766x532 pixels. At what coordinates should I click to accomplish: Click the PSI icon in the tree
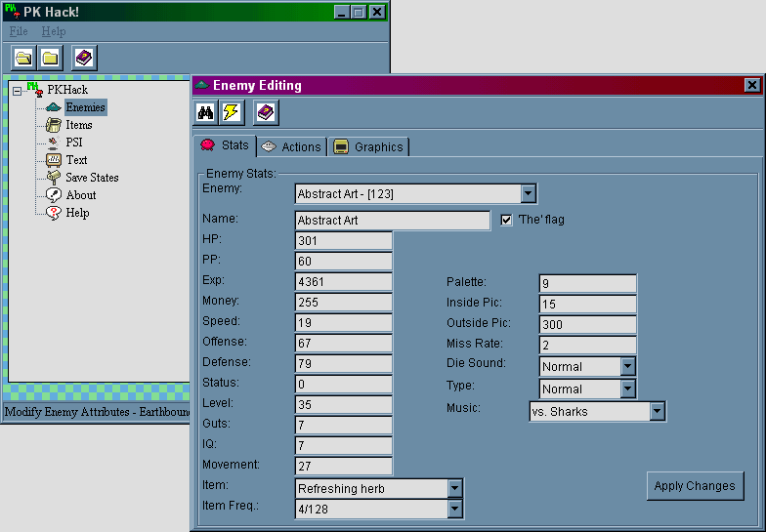point(53,143)
